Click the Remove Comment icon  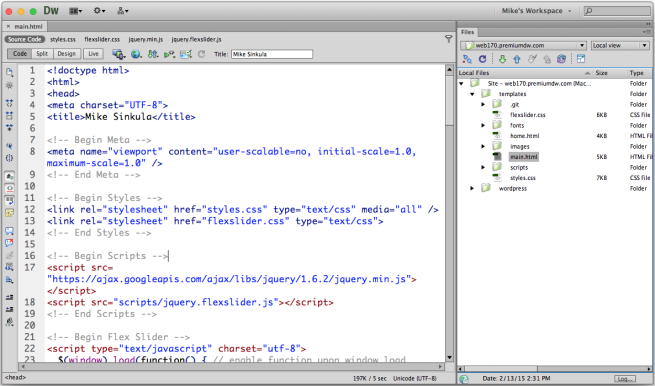pos(9,242)
